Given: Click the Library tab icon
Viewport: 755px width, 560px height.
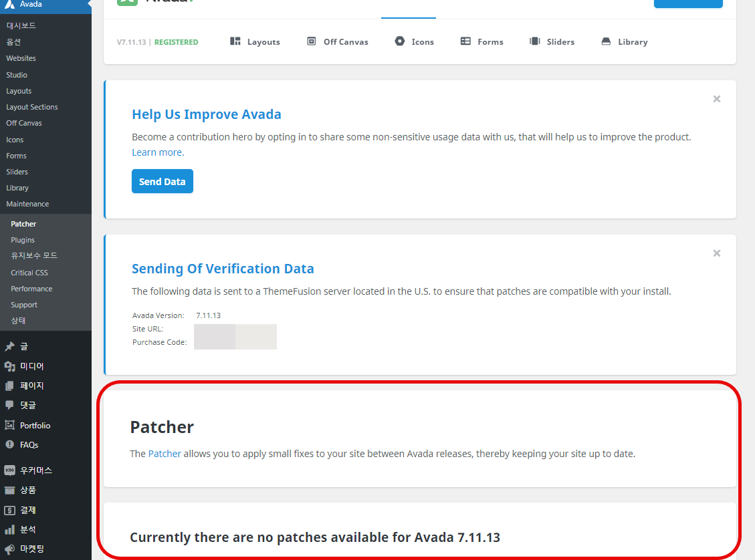Looking at the screenshot, I should point(607,41).
